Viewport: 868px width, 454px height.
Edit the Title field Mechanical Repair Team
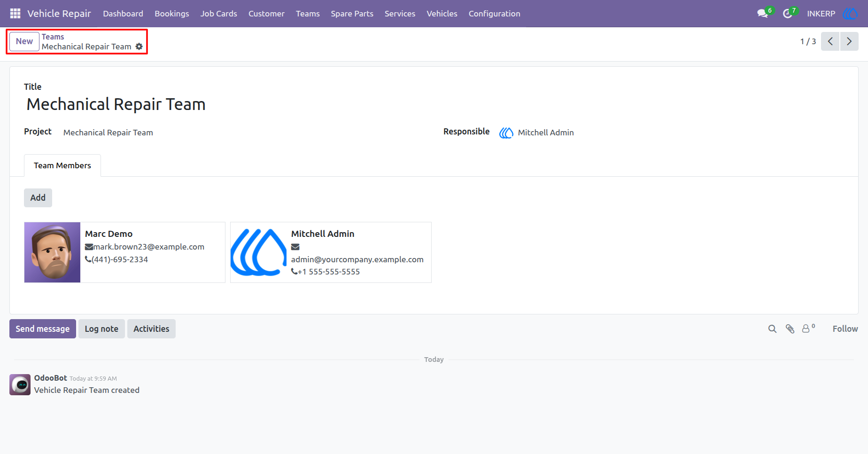click(x=116, y=104)
